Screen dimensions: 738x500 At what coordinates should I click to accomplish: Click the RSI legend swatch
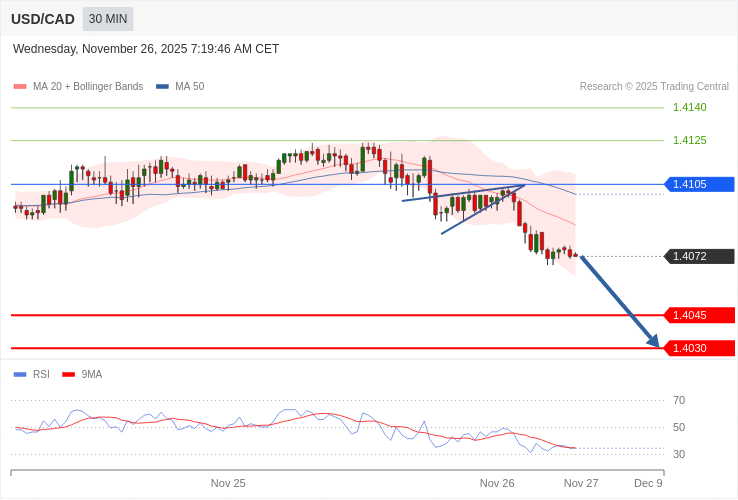pyautogui.click(x=20, y=375)
